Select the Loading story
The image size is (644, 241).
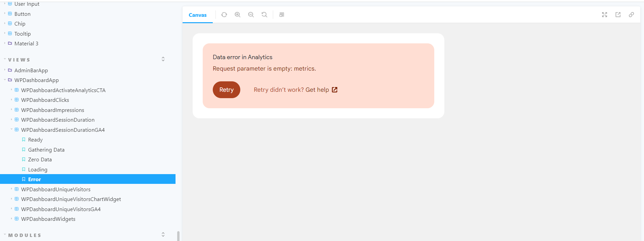coord(38,169)
